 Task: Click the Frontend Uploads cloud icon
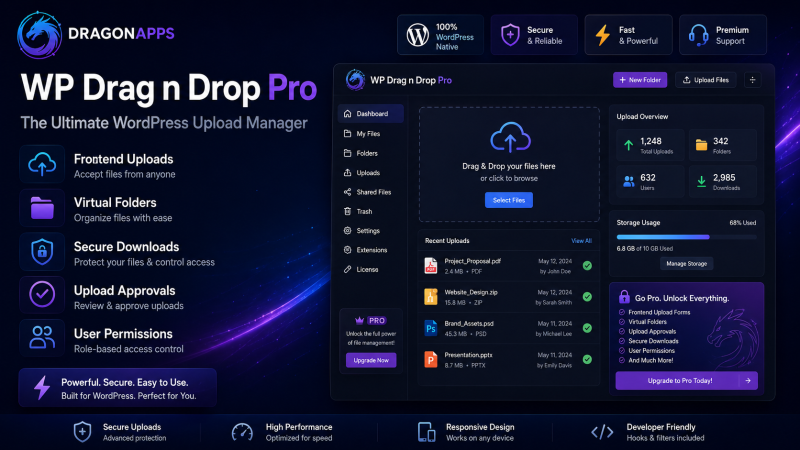pyautogui.click(x=42, y=164)
